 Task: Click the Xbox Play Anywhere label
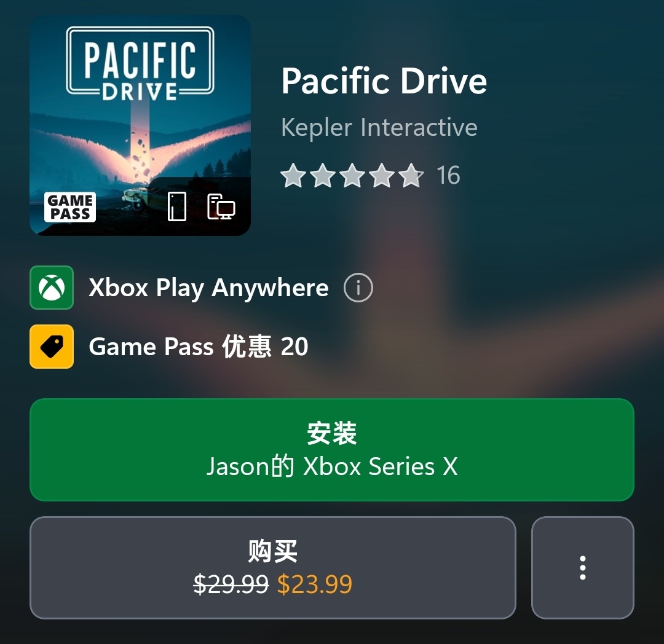[208, 288]
